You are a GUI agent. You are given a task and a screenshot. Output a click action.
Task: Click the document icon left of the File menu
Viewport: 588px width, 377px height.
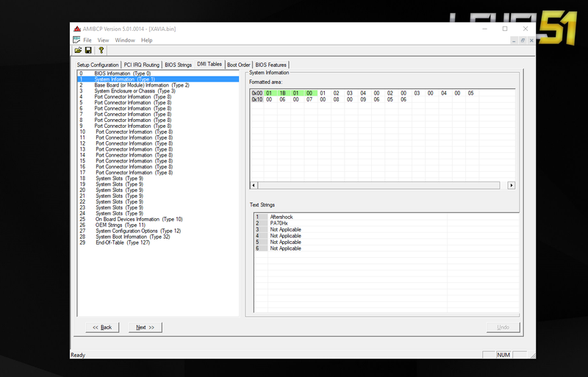click(x=76, y=40)
